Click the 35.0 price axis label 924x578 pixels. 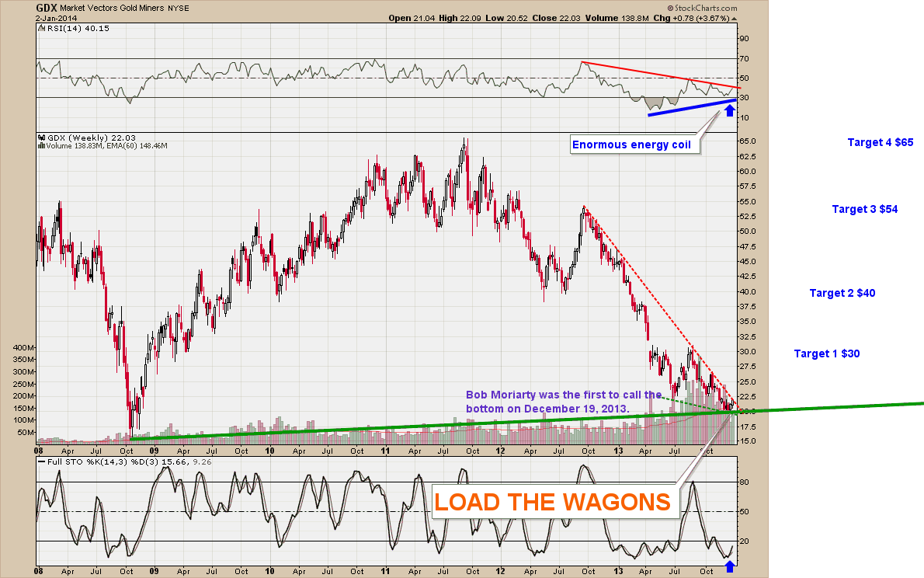[747, 322]
